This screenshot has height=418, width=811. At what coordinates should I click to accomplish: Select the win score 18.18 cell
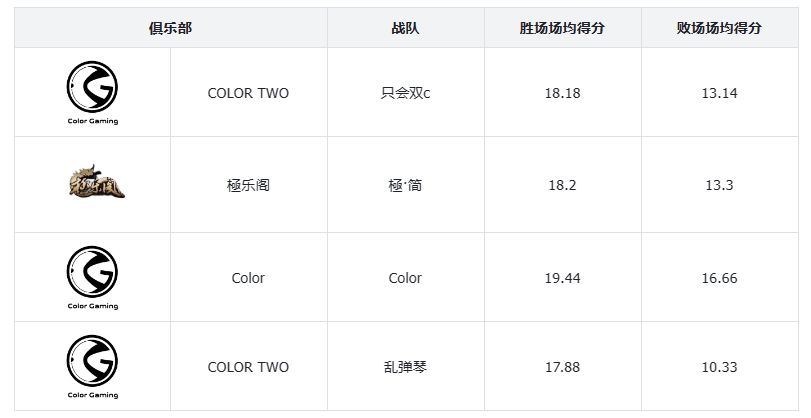click(x=563, y=93)
